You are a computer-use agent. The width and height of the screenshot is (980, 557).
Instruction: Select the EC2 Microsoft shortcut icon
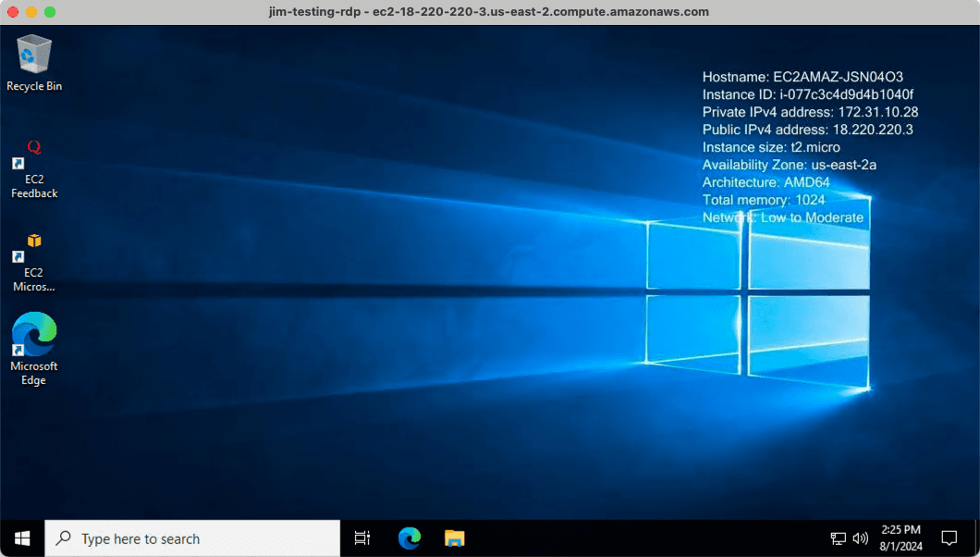(x=34, y=263)
